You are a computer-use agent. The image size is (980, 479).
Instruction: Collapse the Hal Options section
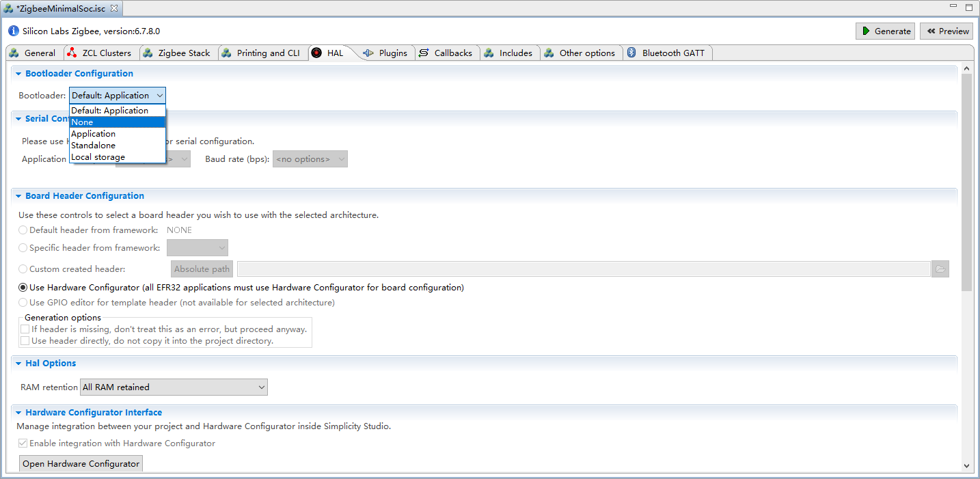[x=18, y=364]
